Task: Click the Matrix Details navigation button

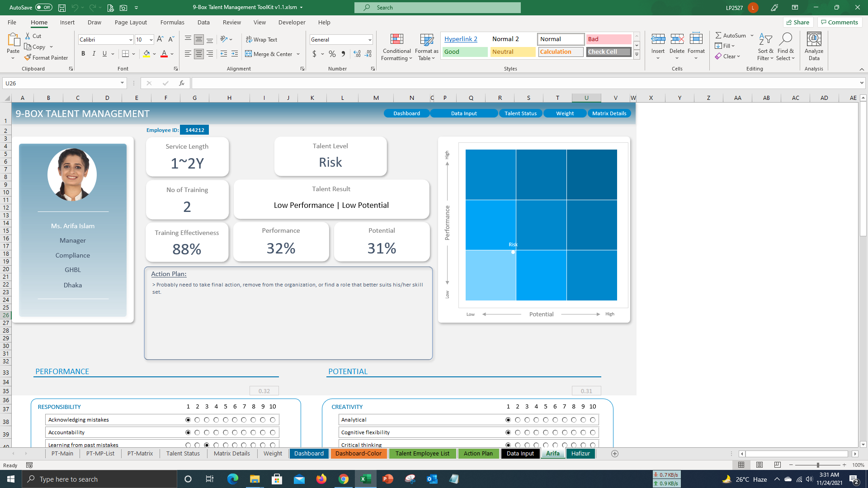Action: (x=609, y=113)
